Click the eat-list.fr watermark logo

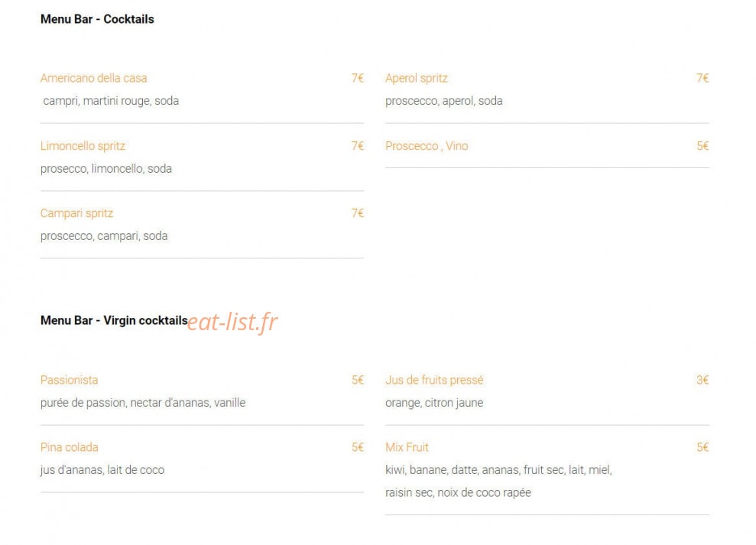pos(232,322)
